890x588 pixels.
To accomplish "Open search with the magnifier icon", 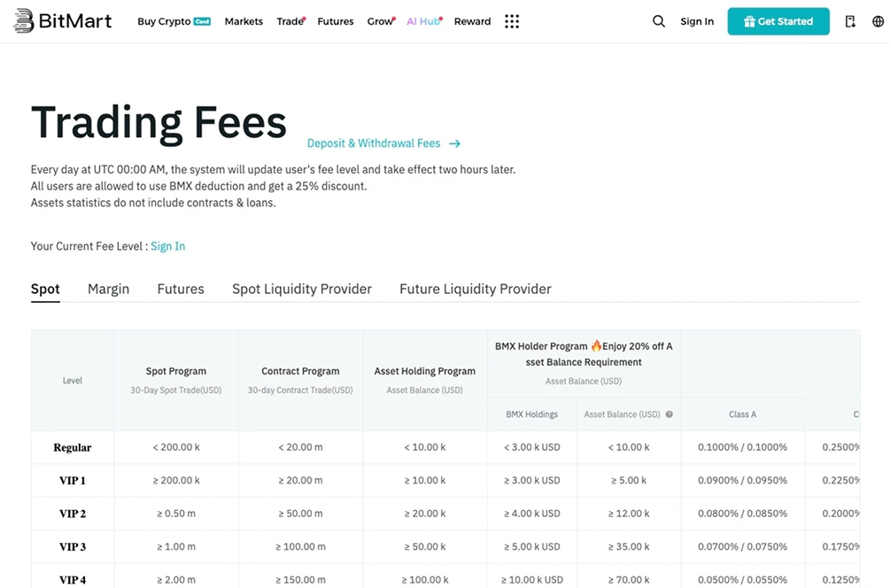I will [x=658, y=20].
